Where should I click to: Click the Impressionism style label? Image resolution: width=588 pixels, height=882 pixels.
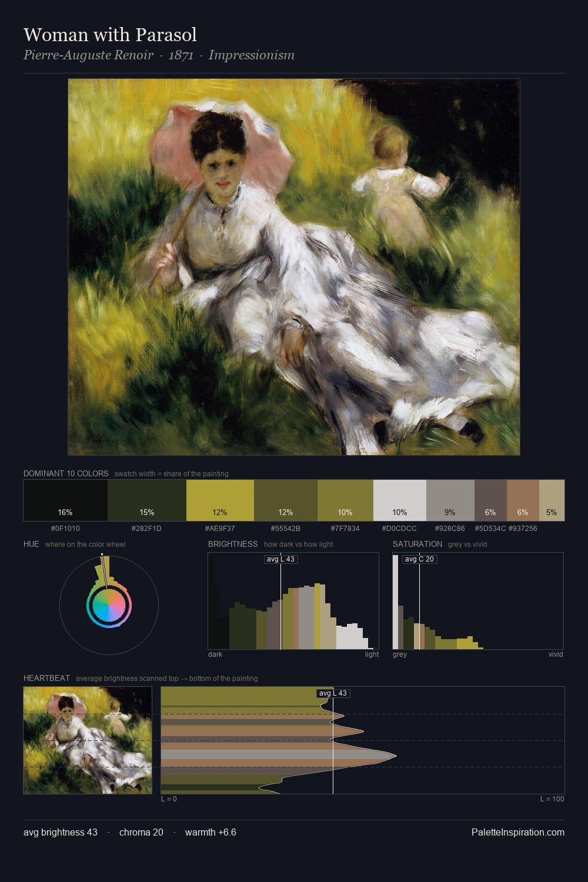click(x=251, y=55)
